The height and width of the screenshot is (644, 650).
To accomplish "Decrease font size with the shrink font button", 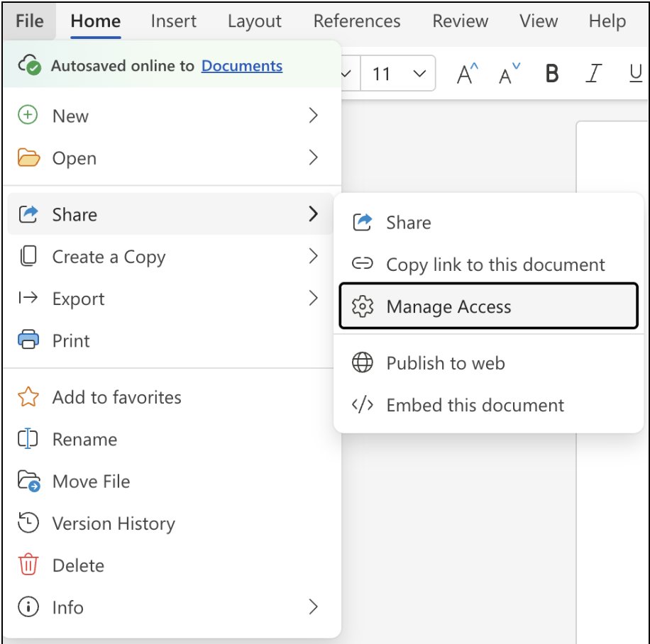I will click(x=509, y=74).
